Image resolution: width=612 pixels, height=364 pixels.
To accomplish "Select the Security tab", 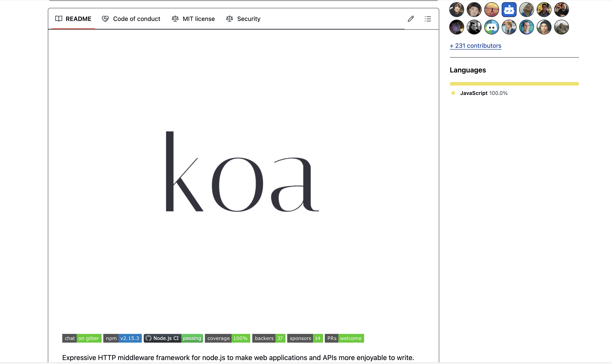I will click(248, 19).
